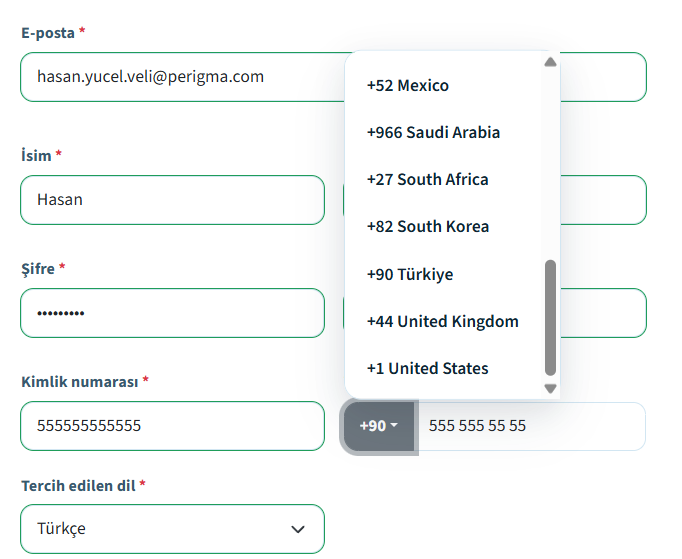Select +52 Mexico from country list

[408, 86]
